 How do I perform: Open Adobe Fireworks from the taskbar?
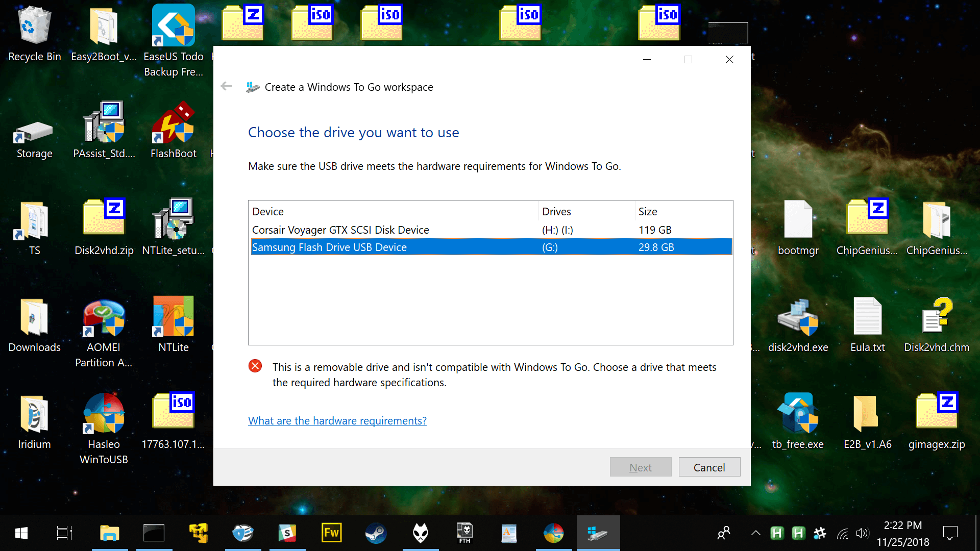[x=331, y=533]
